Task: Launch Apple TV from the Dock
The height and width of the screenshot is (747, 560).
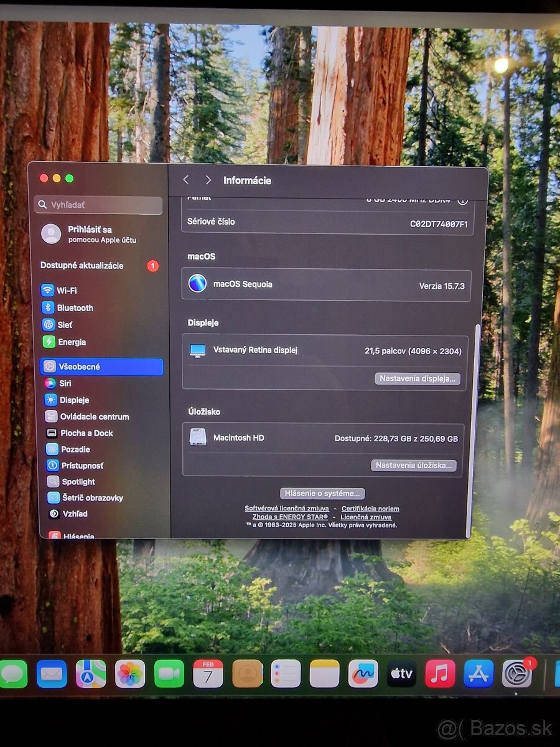Action: pos(401,674)
